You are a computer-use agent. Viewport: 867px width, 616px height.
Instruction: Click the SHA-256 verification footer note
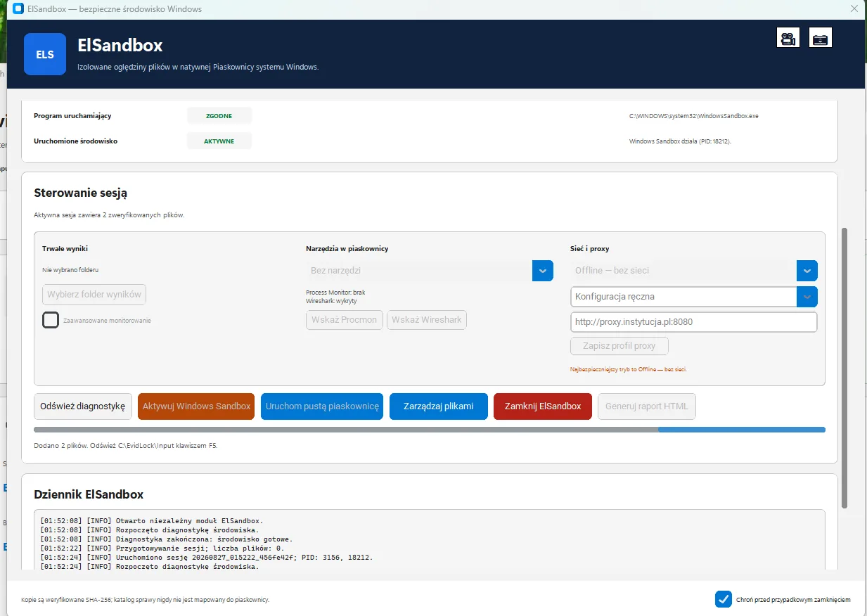145,600
